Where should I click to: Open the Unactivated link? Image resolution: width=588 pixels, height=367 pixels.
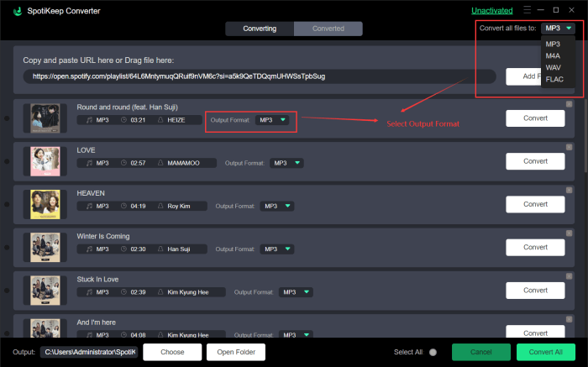[x=491, y=10]
